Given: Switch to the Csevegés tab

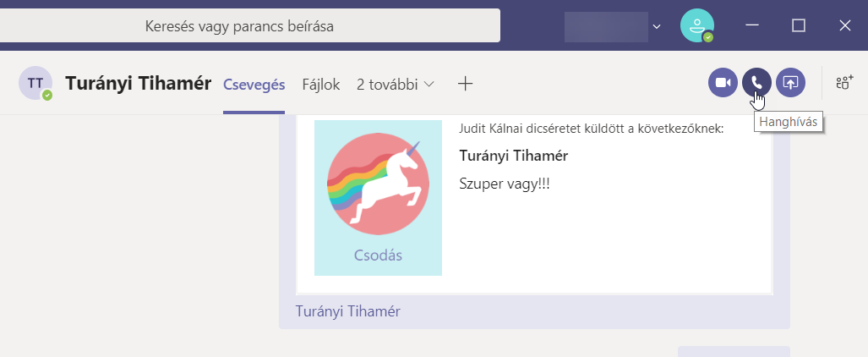Looking at the screenshot, I should pyautogui.click(x=254, y=85).
